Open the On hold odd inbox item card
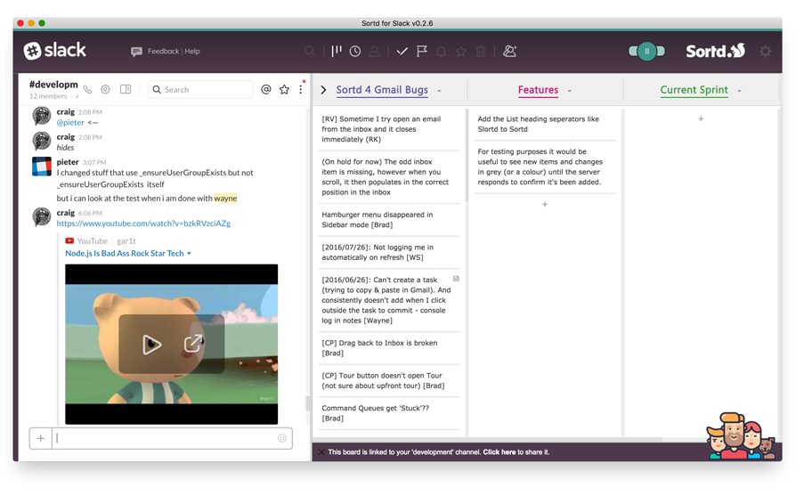Image resolution: width=812 pixels, height=504 pixels. click(389, 177)
